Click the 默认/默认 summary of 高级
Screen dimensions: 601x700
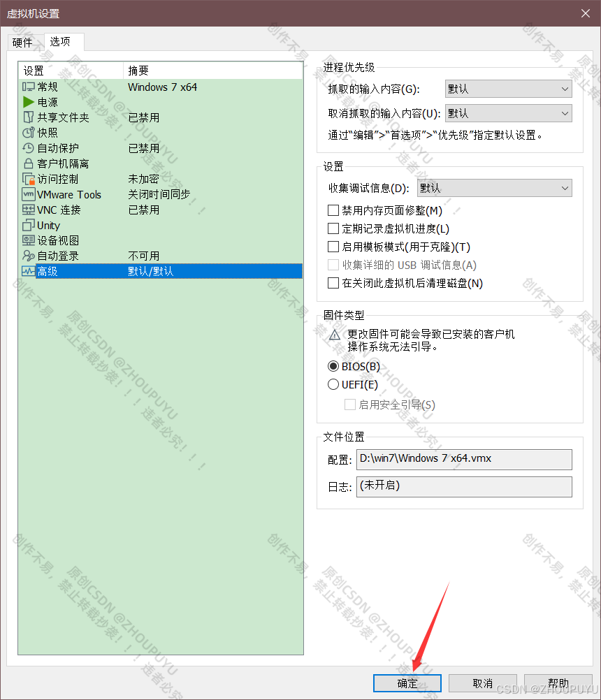tap(150, 272)
